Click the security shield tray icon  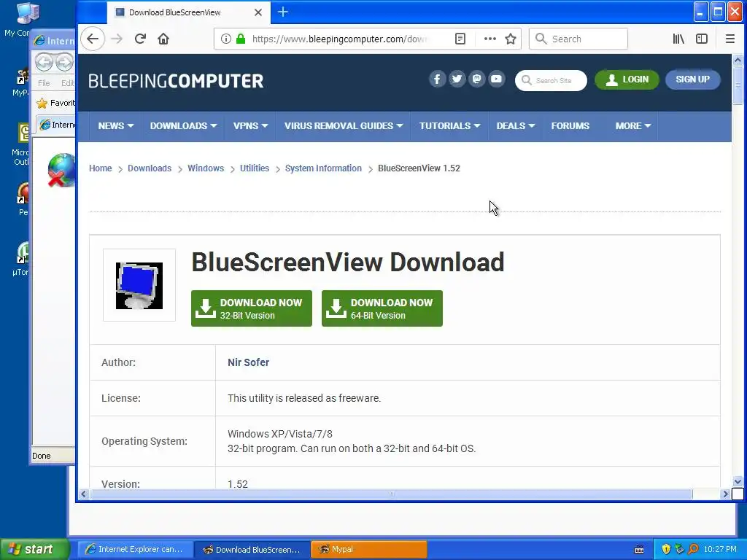pos(667,549)
